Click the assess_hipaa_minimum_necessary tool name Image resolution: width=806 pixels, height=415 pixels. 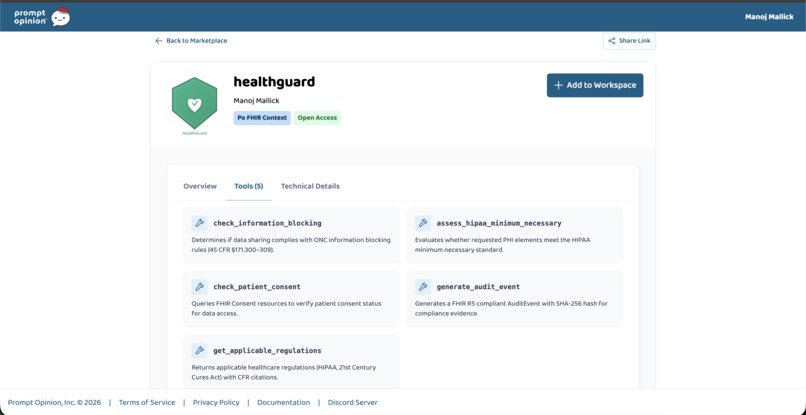click(x=499, y=223)
